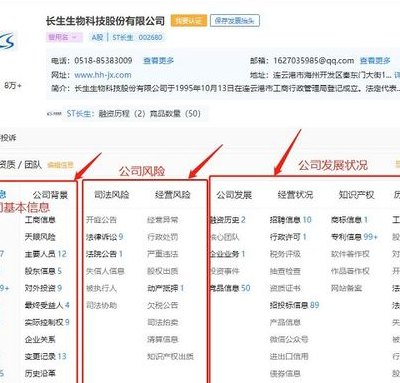Open 行政许可 1 item
This screenshot has height=383, width=400.
(x=288, y=237)
